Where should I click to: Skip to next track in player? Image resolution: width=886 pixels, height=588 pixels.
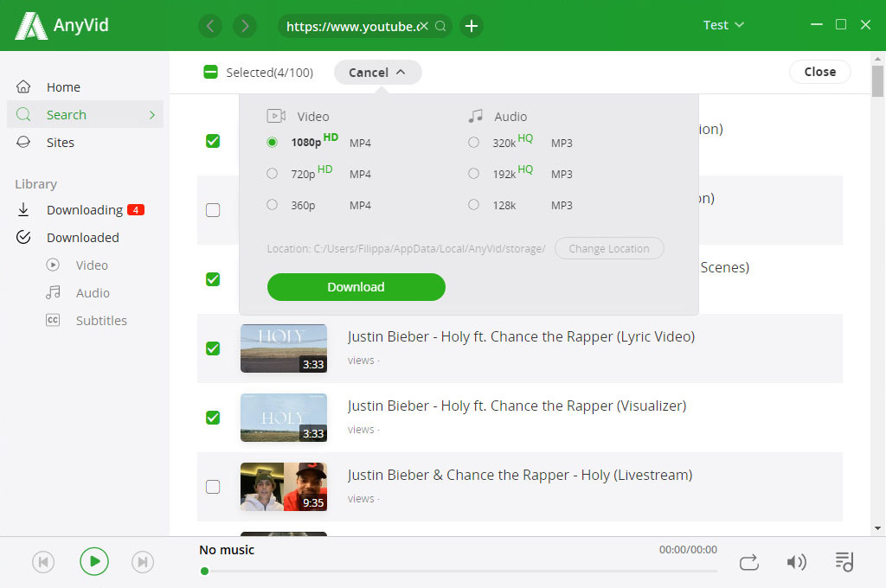(x=143, y=562)
